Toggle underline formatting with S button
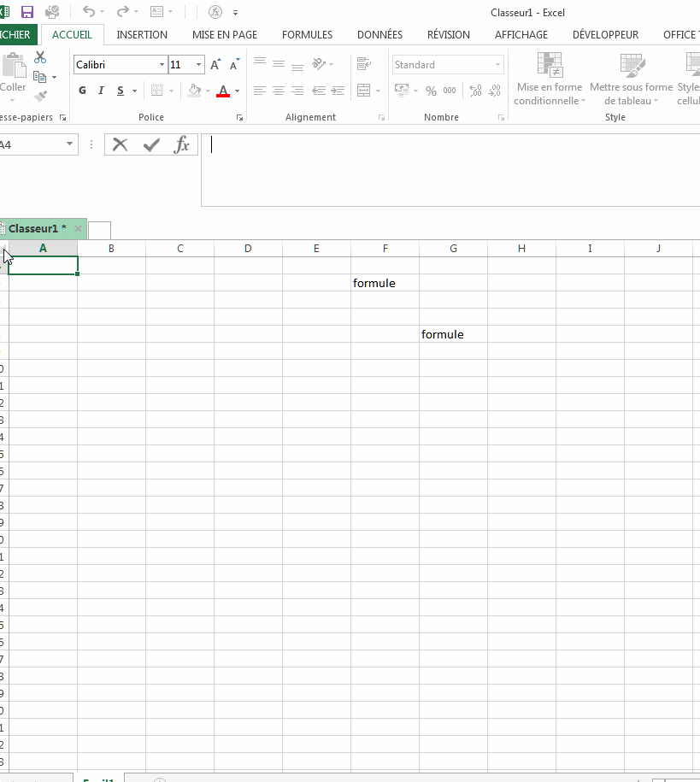The width and height of the screenshot is (700, 782). point(121,91)
